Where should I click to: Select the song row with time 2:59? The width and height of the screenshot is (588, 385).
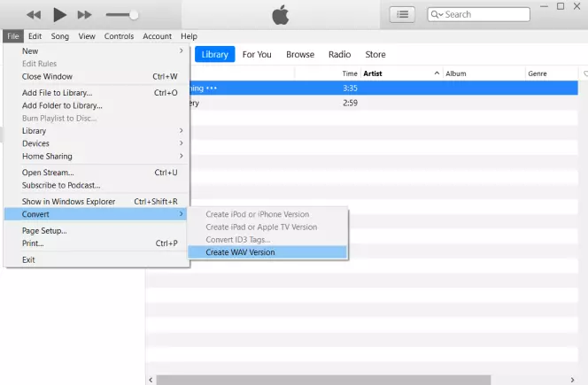pyautogui.click(x=384, y=103)
